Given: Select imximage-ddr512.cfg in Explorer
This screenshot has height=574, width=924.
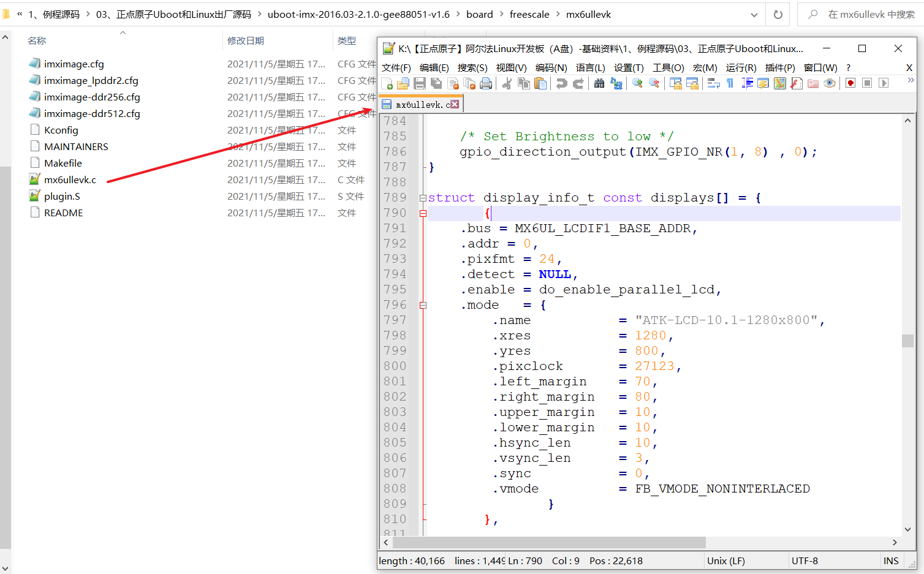Looking at the screenshot, I should pos(92,113).
